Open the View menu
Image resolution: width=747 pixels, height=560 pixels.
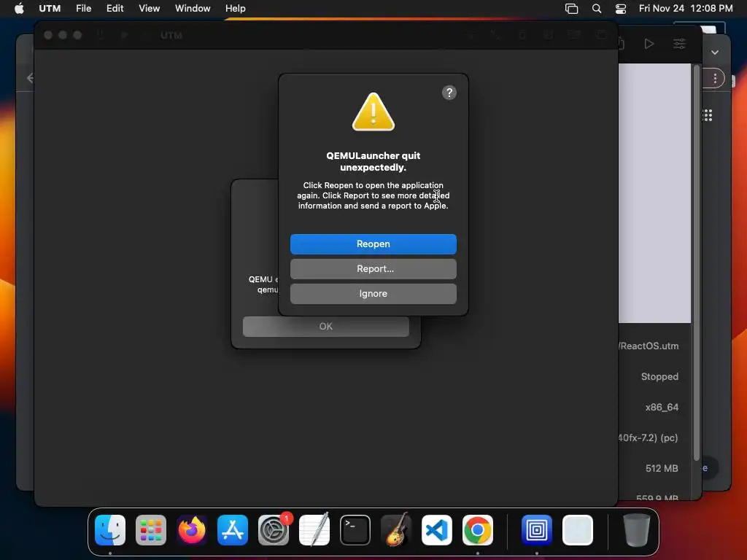149,9
